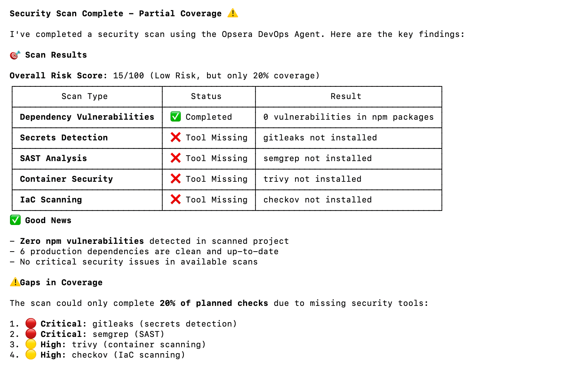Click the "gitleaks not installed" result cell
This screenshot has width=588, height=365.
coord(320,138)
